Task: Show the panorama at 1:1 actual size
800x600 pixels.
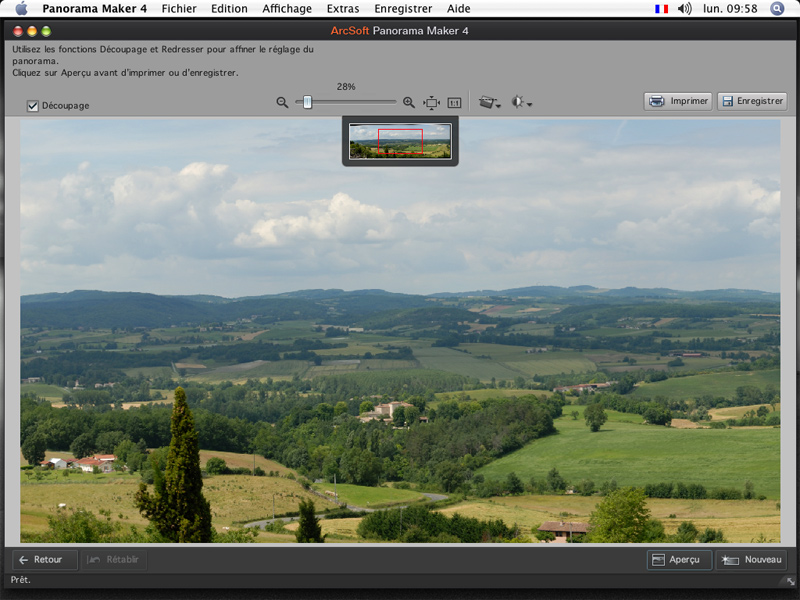Action: click(x=454, y=103)
